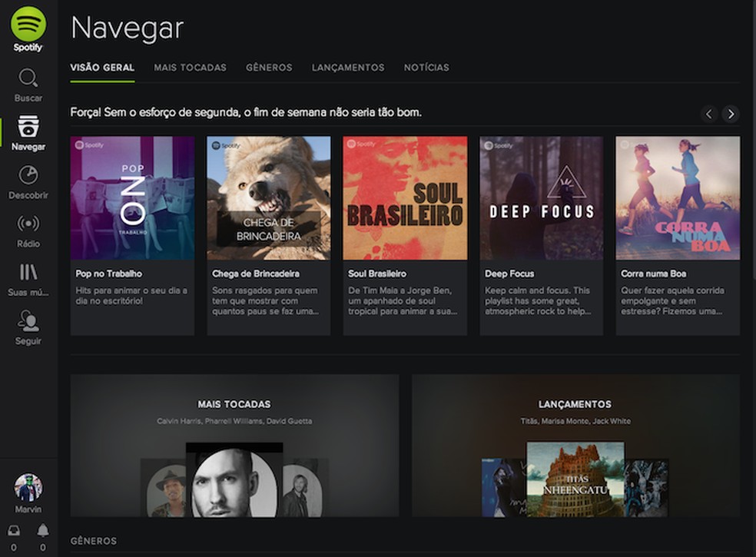
Task: Click the Deep Focus title link
Action: 509,274
